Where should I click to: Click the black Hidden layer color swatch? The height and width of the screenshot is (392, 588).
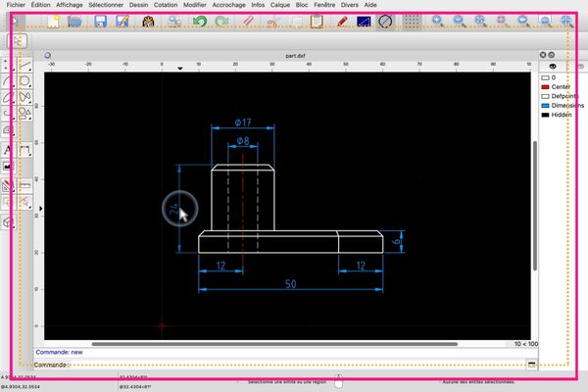pyautogui.click(x=545, y=115)
